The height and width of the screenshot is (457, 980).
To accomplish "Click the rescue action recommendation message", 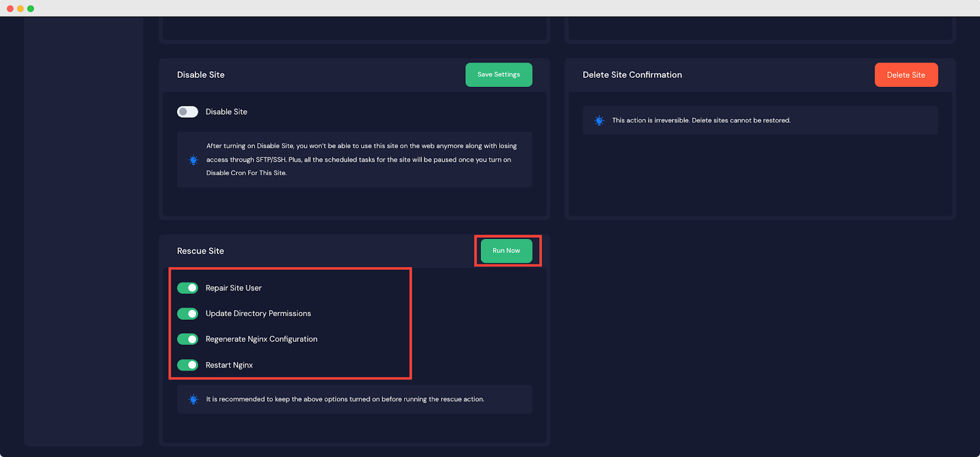I will tap(345, 399).
